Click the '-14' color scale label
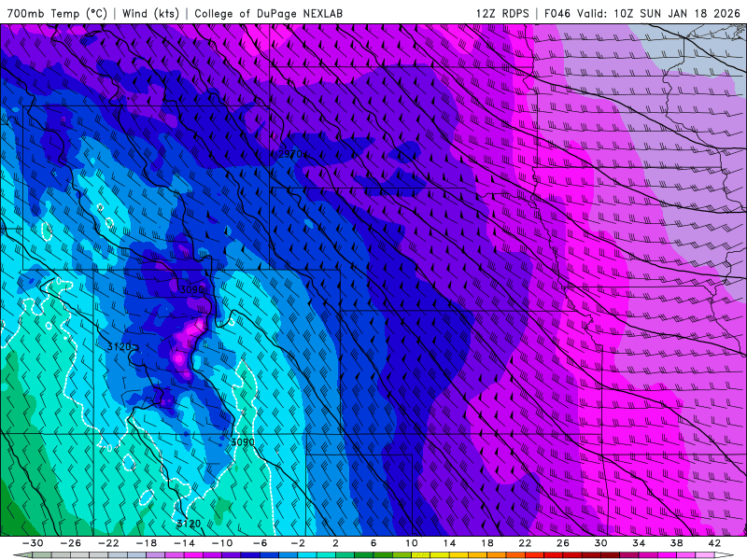 pos(184,543)
